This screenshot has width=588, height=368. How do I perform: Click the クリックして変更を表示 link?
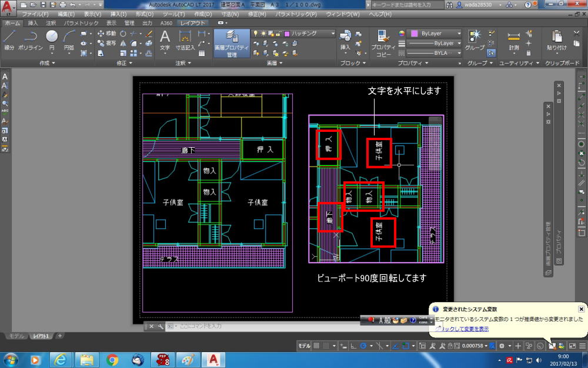(x=462, y=329)
